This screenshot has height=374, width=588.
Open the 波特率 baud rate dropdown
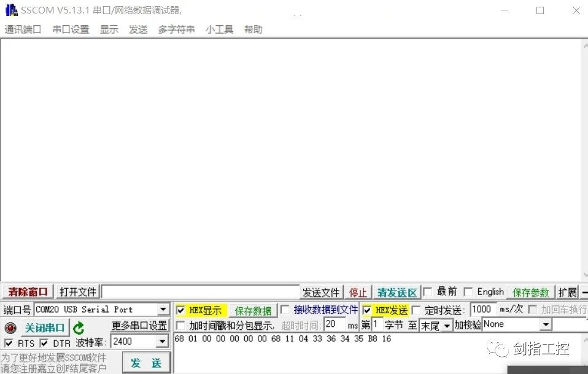point(163,340)
